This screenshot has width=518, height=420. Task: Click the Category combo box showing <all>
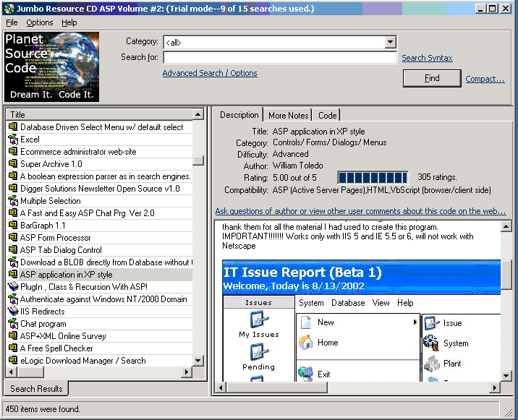point(279,42)
